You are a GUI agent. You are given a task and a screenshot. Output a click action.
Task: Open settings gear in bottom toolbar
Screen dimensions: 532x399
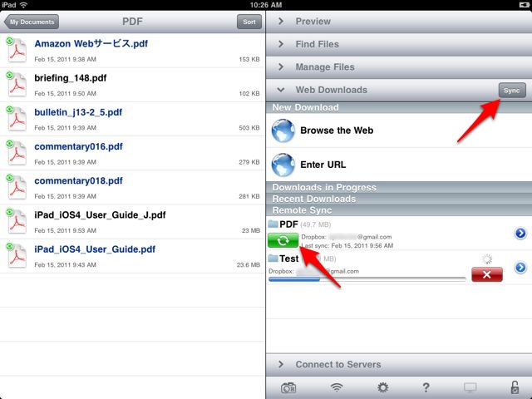pos(382,387)
